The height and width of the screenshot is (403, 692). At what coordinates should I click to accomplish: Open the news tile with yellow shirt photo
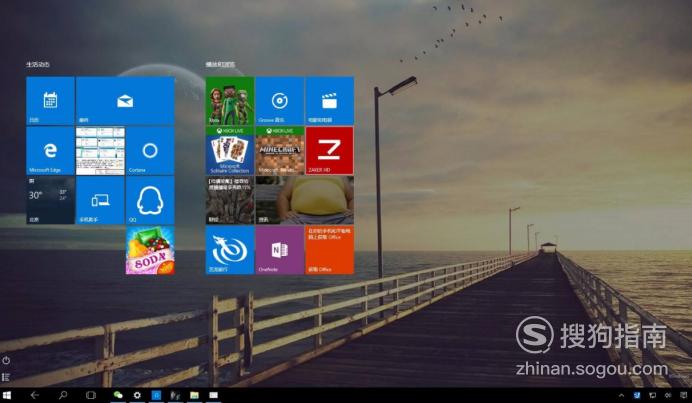[305, 200]
